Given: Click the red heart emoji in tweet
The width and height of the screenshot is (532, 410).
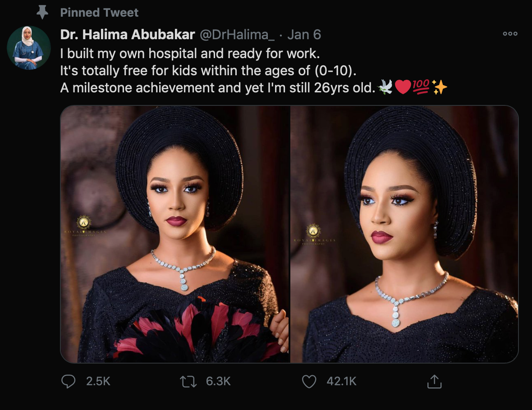Looking at the screenshot, I should tap(403, 87).
